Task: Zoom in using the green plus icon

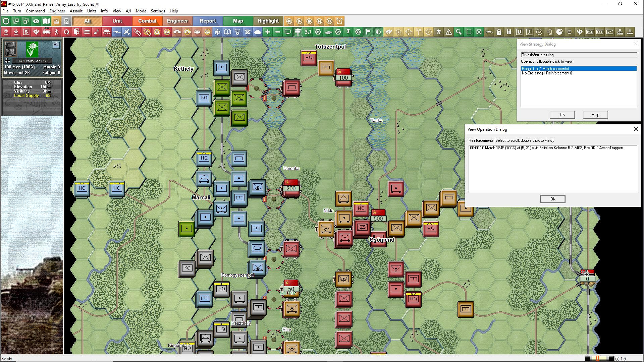Action: 267,32
